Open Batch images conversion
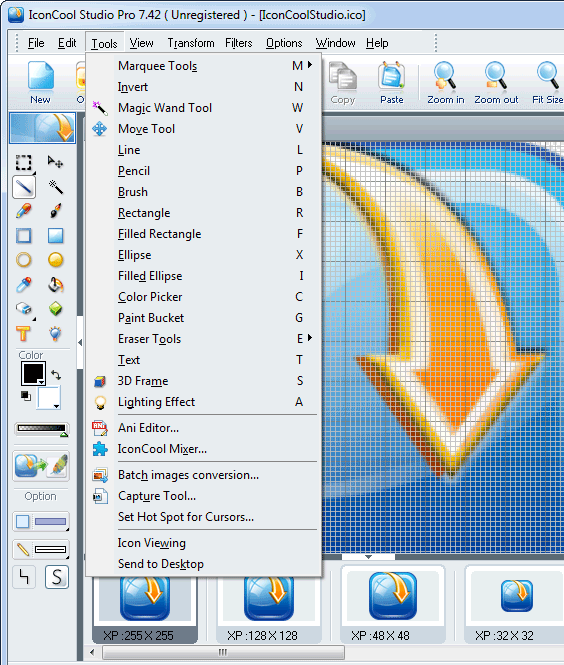 pos(204,475)
